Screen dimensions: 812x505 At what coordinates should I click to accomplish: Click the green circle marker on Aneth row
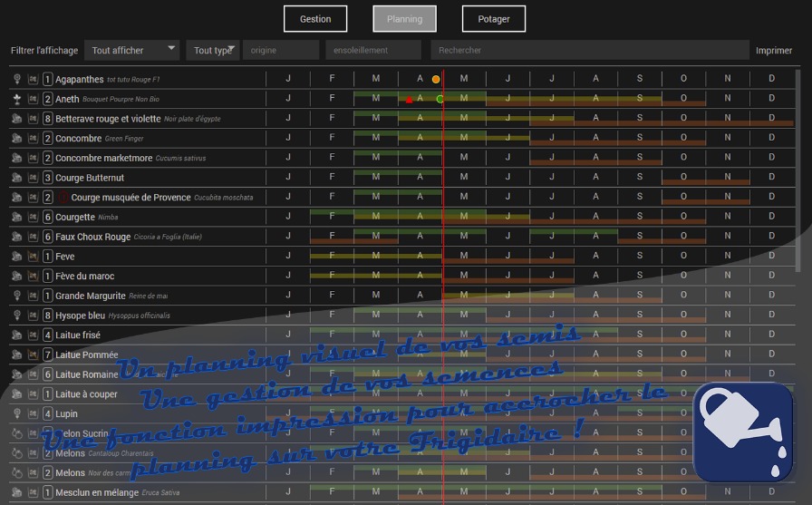440,99
